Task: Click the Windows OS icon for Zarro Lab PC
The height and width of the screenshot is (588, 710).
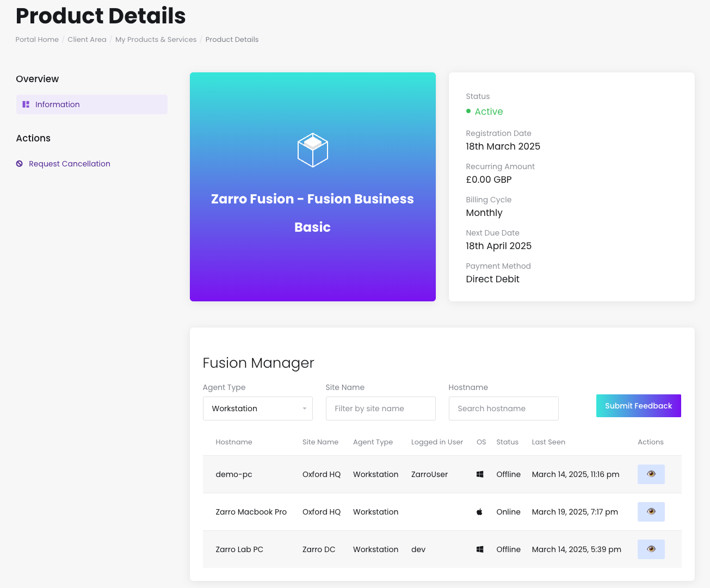Action: [x=480, y=549]
